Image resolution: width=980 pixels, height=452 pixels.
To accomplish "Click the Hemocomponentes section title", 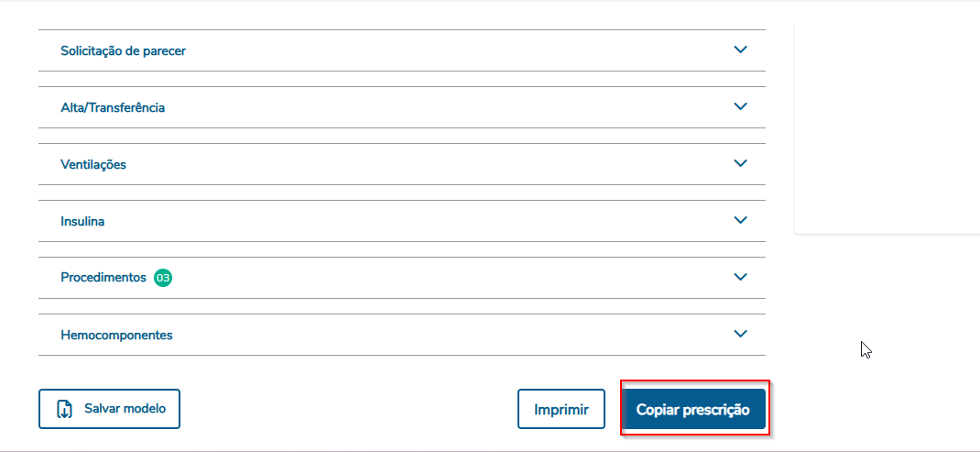I will coord(116,336).
